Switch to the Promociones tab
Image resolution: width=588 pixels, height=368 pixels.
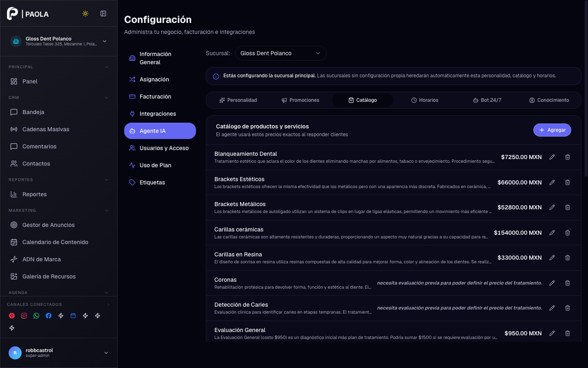pyautogui.click(x=301, y=100)
